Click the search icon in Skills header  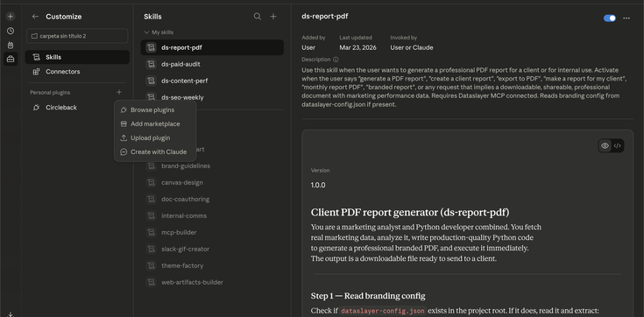tap(258, 17)
